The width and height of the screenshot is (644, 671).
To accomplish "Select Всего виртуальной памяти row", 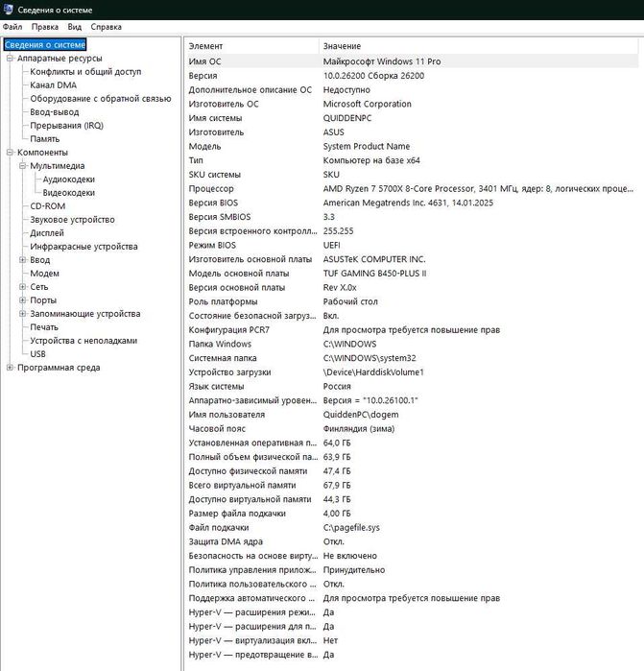I will (x=412, y=486).
